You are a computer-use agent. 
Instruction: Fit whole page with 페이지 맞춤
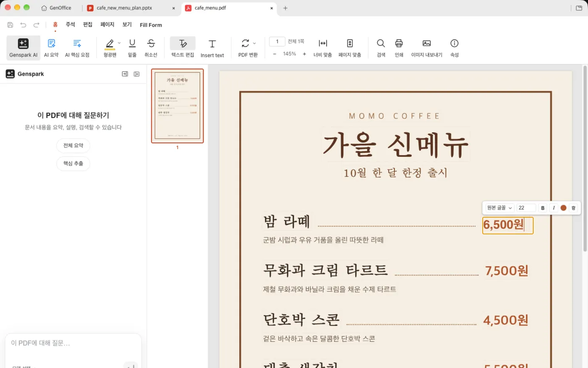pyautogui.click(x=350, y=48)
